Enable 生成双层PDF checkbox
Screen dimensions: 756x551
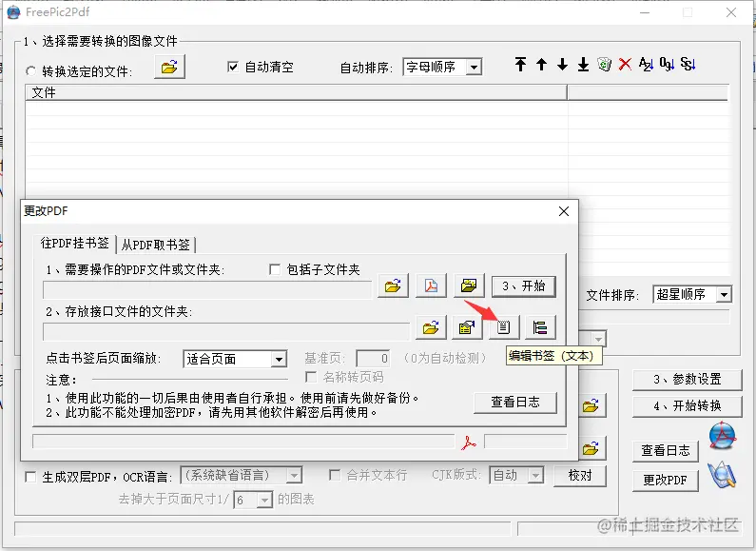click(30, 477)
